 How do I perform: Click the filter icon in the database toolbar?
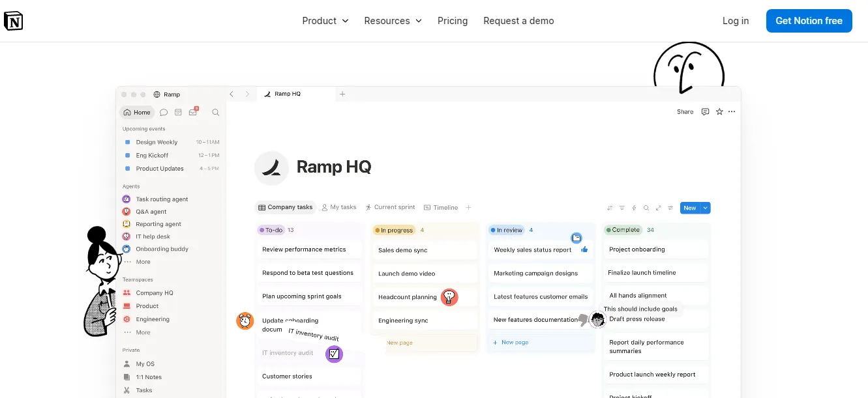tap(622, 208)
